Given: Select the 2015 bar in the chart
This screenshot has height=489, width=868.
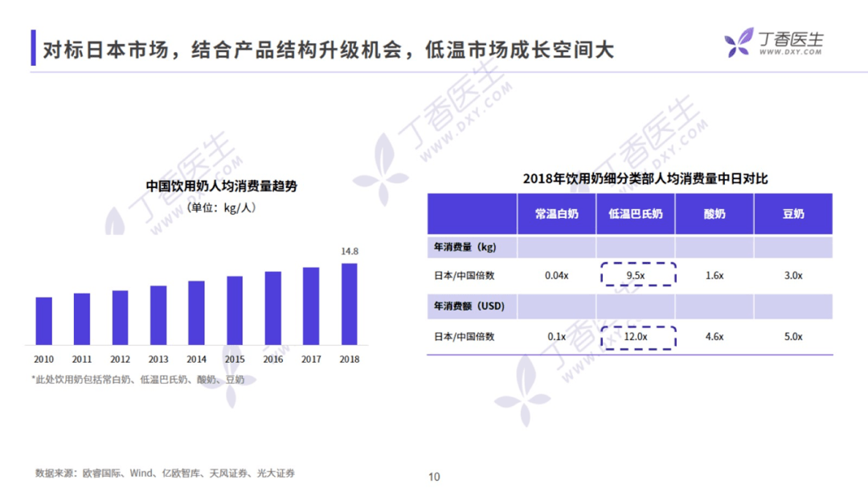Looking at the screenshot, I should pyautogui.click(x=235, y=310).
